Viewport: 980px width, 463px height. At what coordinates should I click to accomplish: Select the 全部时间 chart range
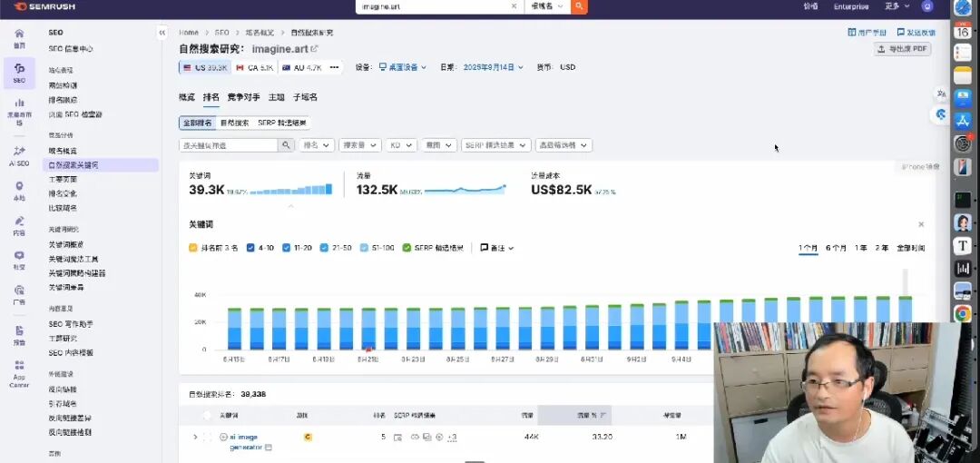911,248
